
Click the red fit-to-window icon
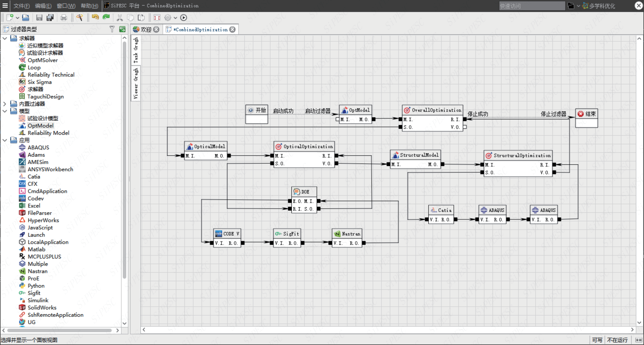click(157, 18)
